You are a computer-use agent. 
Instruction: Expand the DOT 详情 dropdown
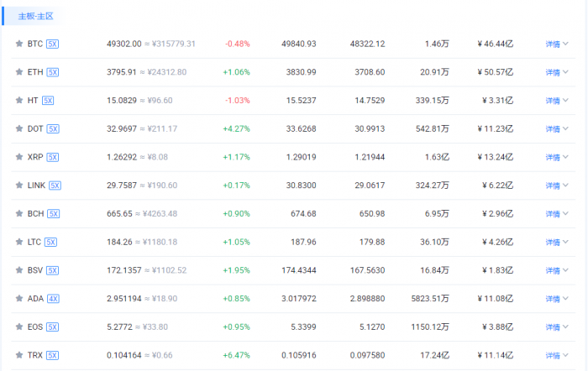[557, 128]
